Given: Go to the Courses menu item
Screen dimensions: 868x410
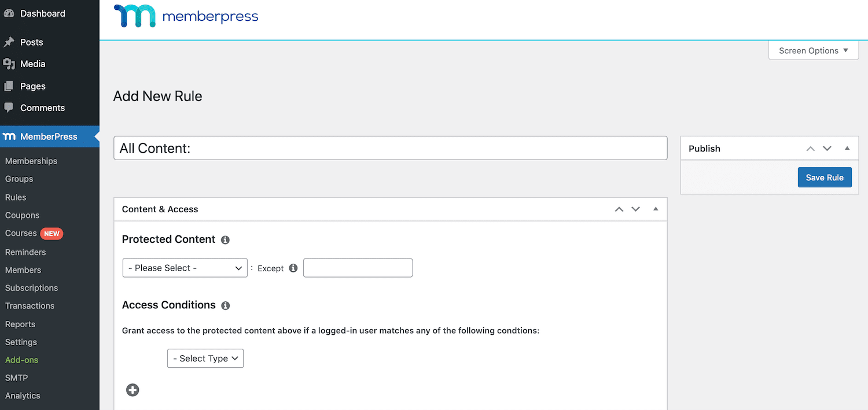Looking at the screenshot, I should (x=21, y=233).
